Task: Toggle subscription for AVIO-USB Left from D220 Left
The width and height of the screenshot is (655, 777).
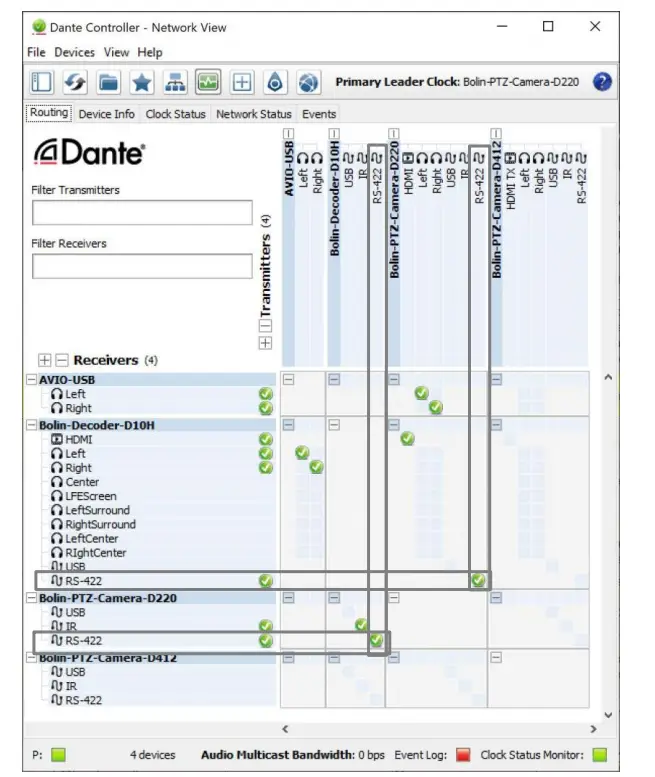Action: pos(422,393)
